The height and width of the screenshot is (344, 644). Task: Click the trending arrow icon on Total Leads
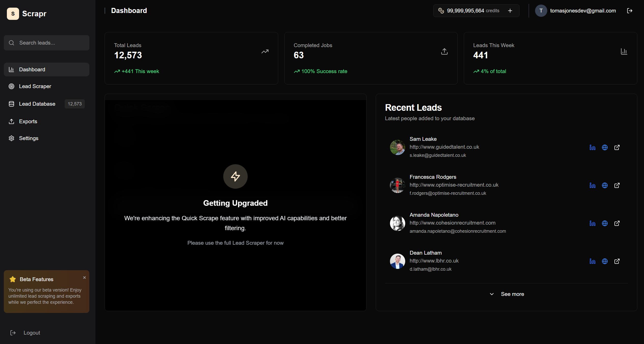(265, 51)
